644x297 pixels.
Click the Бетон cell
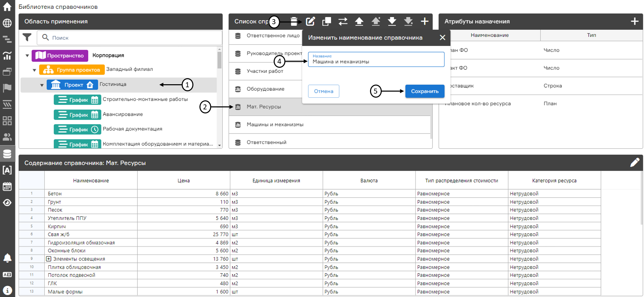(x=91, y=194)
